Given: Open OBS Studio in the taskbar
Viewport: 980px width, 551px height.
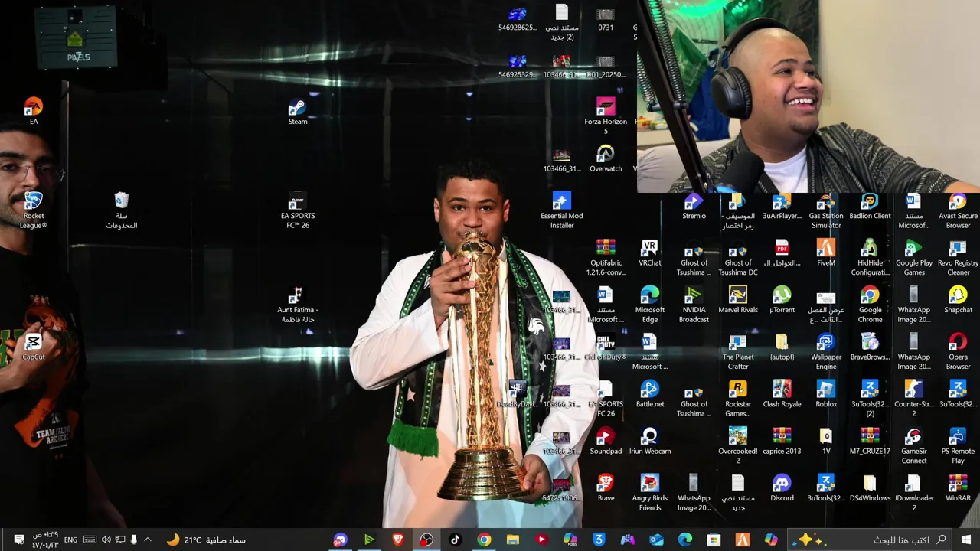Looking at the screenshot, I should [426, 540].
